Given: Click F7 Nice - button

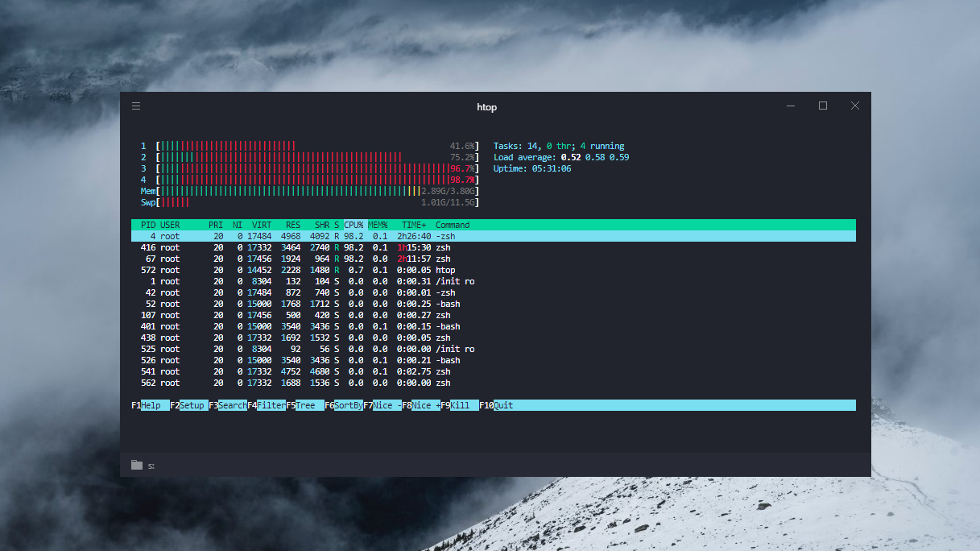Looking at the screenshot, I should point(382,405).
